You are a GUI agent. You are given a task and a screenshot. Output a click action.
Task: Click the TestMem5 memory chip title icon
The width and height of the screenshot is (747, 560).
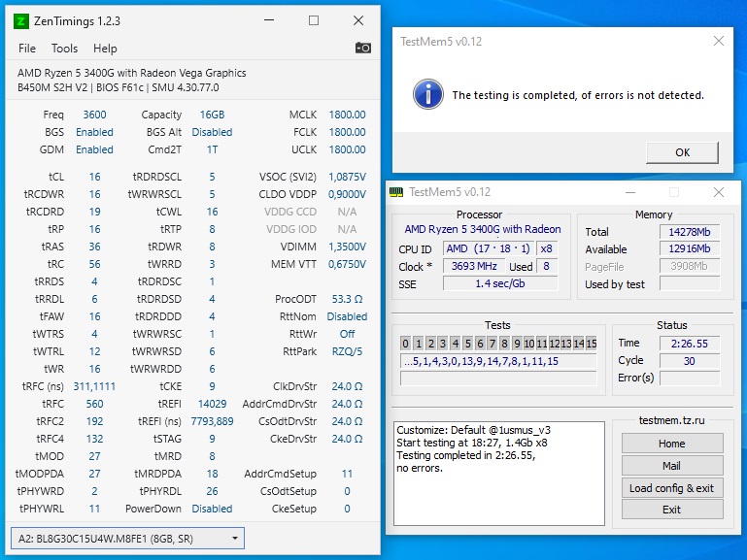pyautogui.click(x=396, y=192)
